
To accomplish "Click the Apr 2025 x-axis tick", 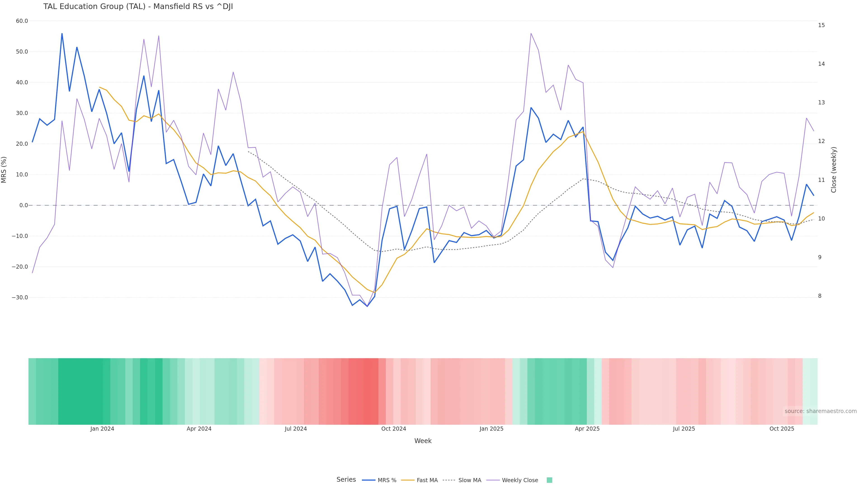I will coord(587,429).
